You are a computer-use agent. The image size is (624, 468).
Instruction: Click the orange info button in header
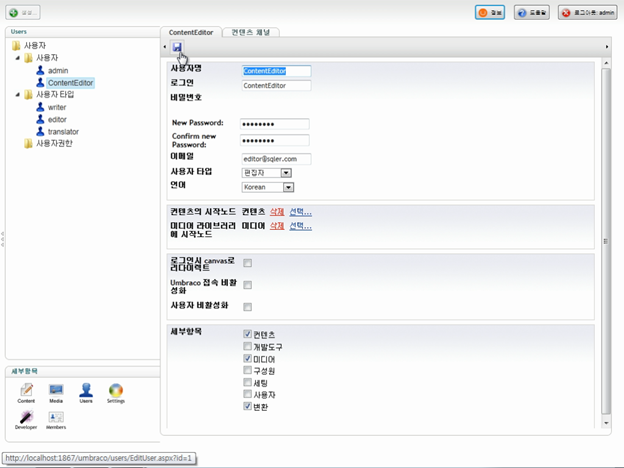(490, 12)
